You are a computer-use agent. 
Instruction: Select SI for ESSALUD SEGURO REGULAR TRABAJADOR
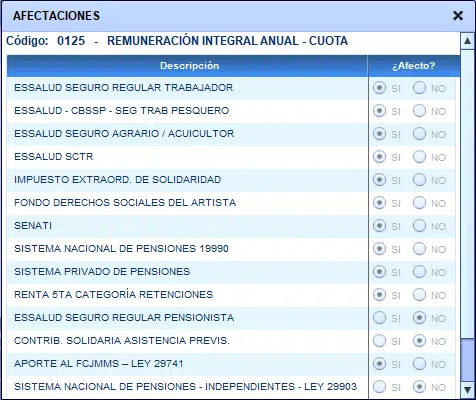pos(379,88)
